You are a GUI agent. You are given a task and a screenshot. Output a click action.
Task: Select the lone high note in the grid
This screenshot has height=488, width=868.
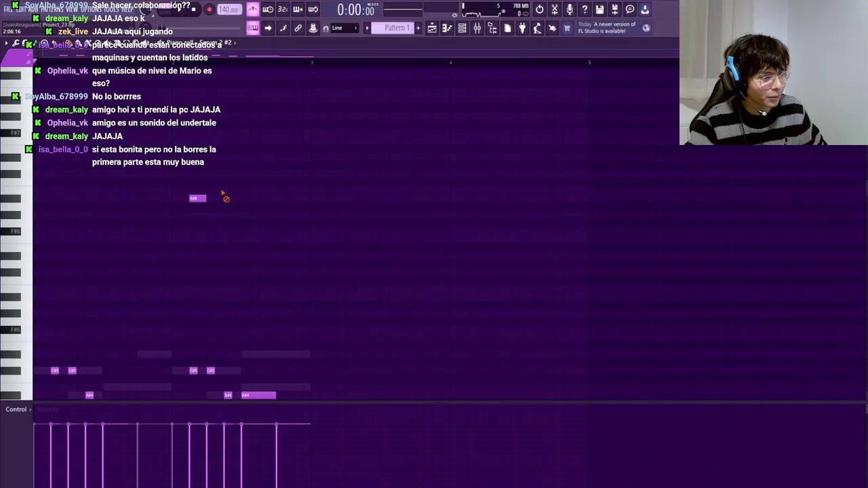(197, 199)
